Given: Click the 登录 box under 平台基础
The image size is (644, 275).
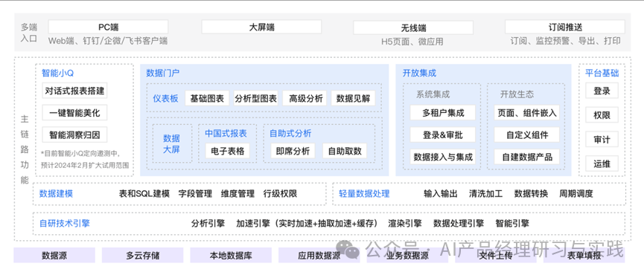Looking at the screenshot, I should (602, 91).
